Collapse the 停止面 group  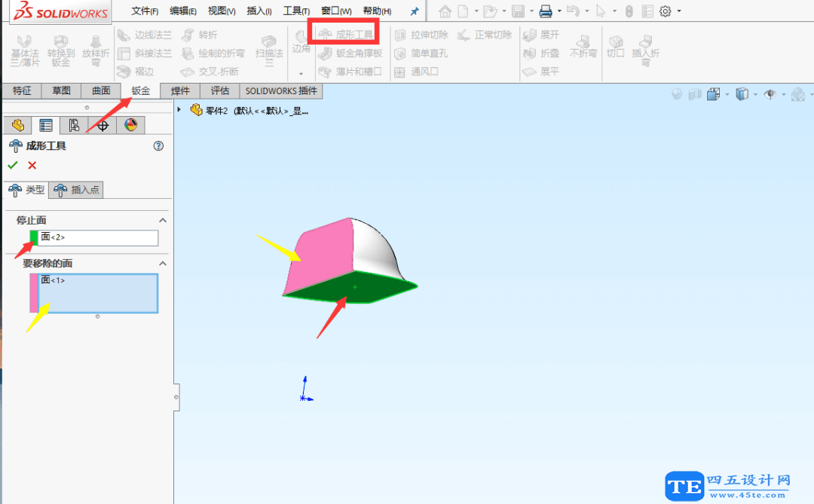pyautogui.click(x=161, y=220)
